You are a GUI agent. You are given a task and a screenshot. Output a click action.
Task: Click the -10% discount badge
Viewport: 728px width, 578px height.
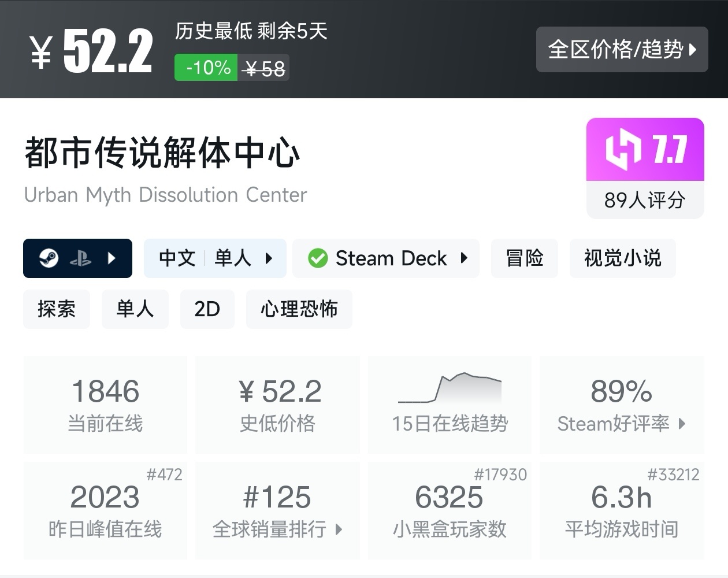206,68
